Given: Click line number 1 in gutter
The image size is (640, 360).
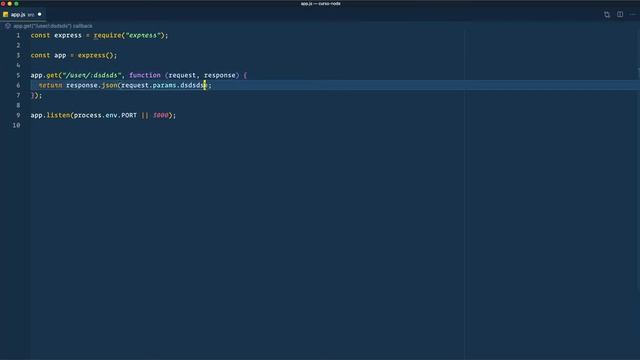Looking at the screenshot, I should [18, 36].
